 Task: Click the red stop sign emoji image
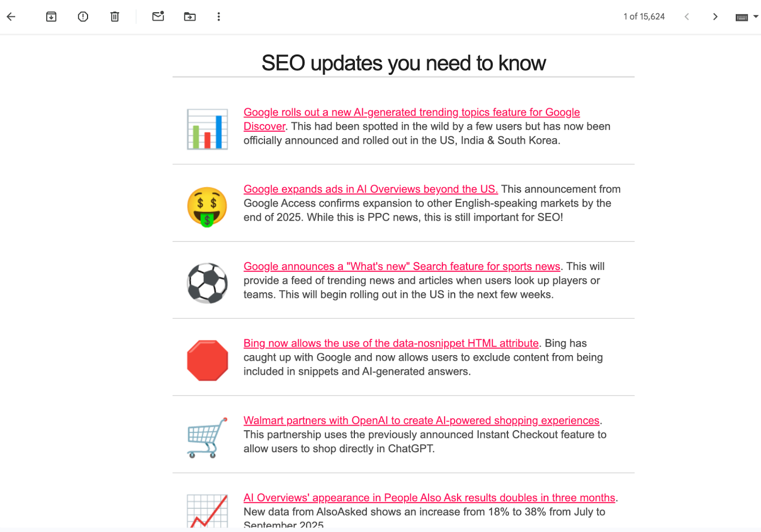pyautogui.click(x=207, y=360)
